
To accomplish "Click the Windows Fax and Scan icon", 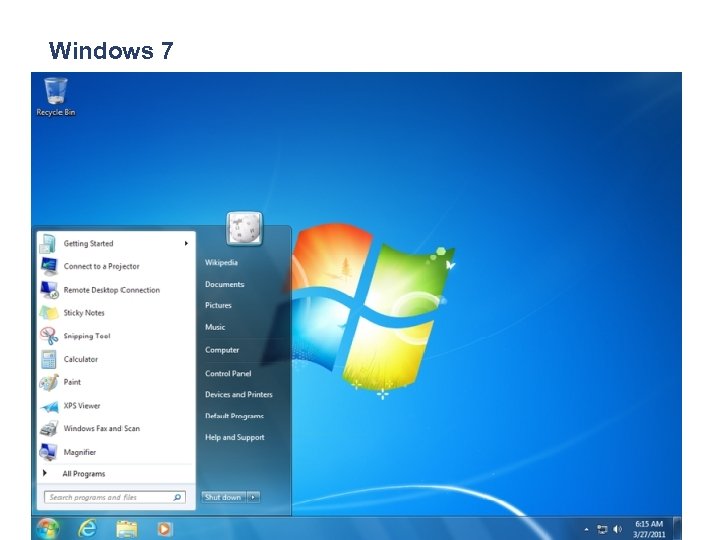I will [x=49, y=428].
